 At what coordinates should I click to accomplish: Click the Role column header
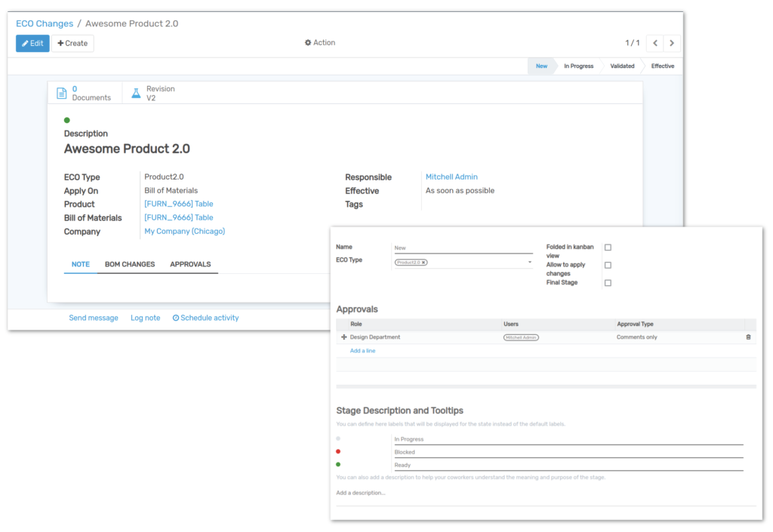[x=356, y=324]
